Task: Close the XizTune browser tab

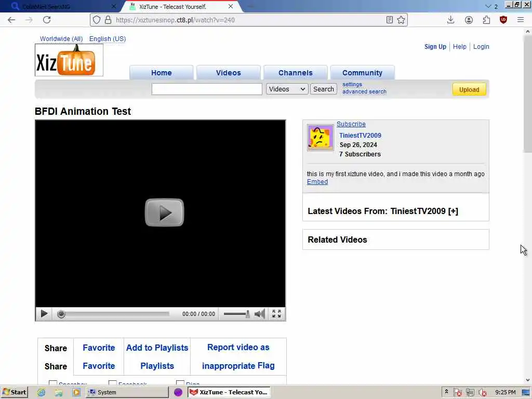Action: point(231,6)
